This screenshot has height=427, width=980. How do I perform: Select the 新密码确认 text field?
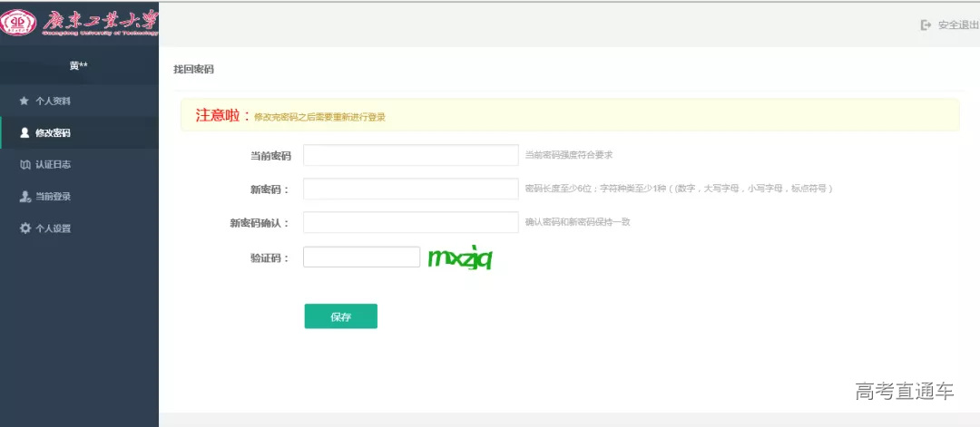click(x=410, y=222)
